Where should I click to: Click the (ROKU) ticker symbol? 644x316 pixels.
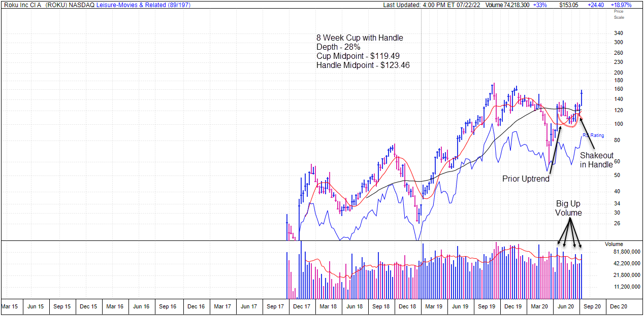[x=55, y=5]
